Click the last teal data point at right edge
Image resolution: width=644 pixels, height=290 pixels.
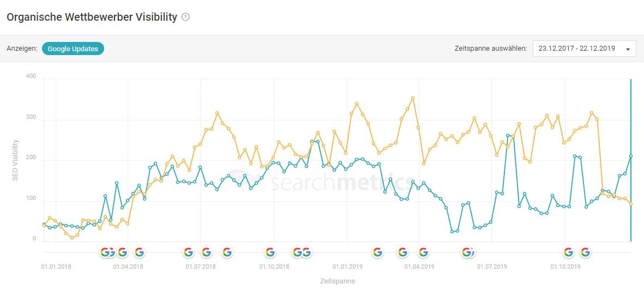pyautogui.click(x=631, y=156)
